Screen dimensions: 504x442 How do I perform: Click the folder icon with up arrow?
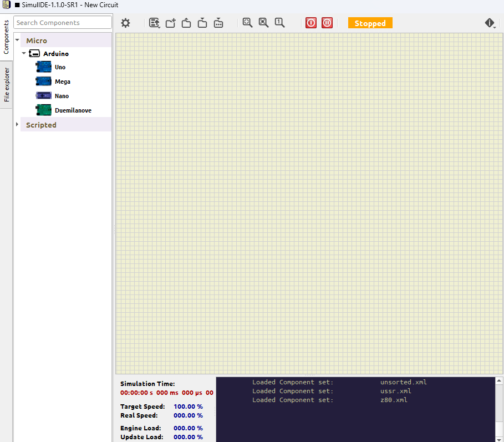point(186,23)
